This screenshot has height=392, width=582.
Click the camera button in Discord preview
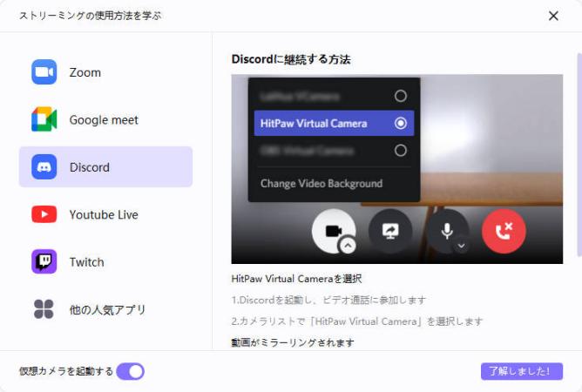334,231
